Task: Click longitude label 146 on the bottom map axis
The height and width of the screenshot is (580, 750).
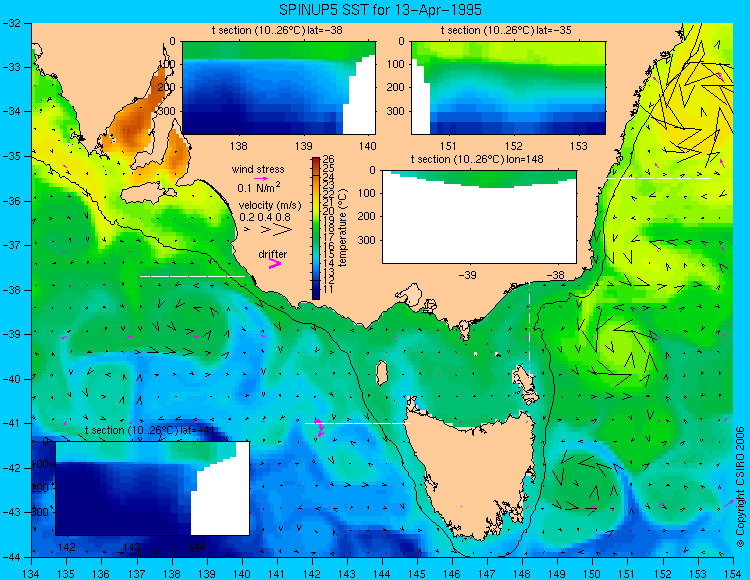Action: tap(452, 573)
